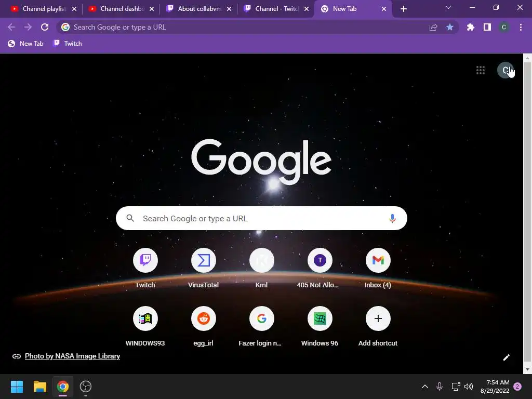Open the Fazer login shortcut tile

262,318
